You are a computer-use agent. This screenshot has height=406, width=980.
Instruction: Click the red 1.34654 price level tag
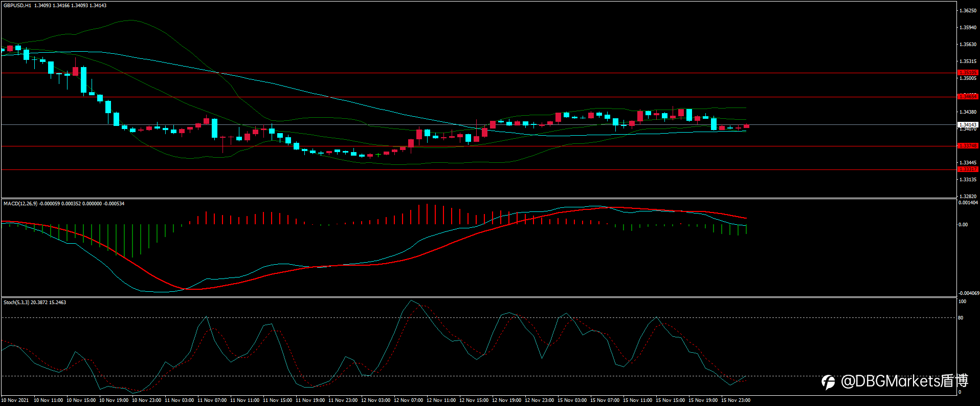tap(968, 96)
